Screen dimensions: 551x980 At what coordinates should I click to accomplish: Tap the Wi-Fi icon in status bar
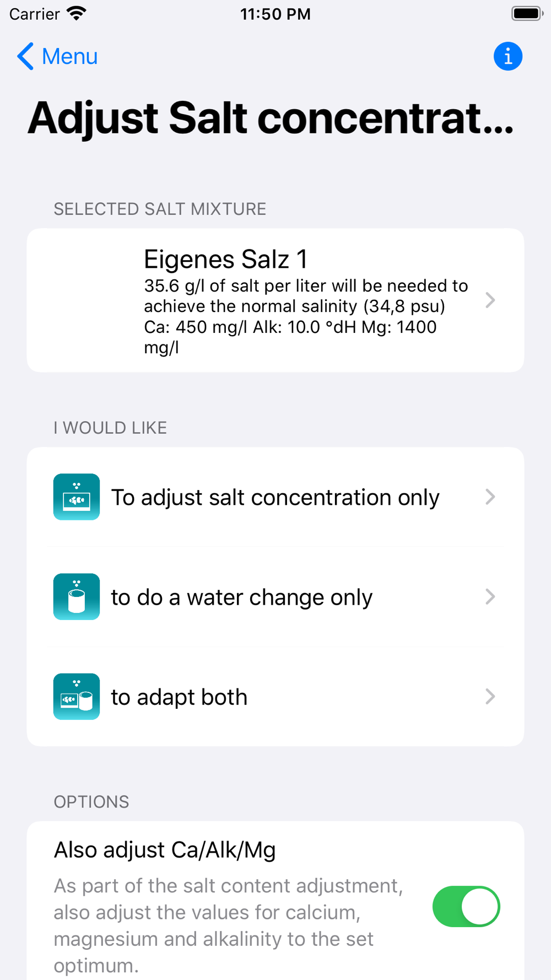tap(76, 13)
